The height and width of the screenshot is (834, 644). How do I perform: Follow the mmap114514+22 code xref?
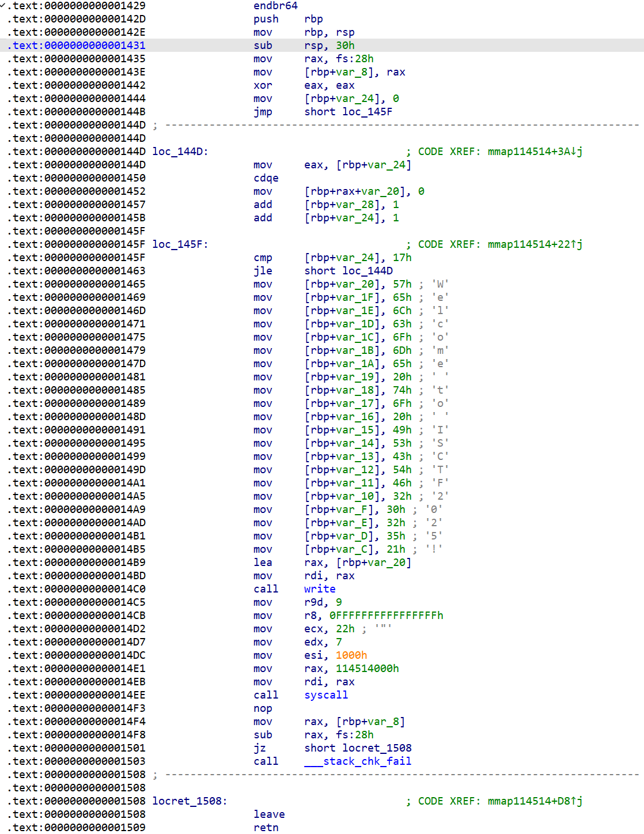point(535,244)
